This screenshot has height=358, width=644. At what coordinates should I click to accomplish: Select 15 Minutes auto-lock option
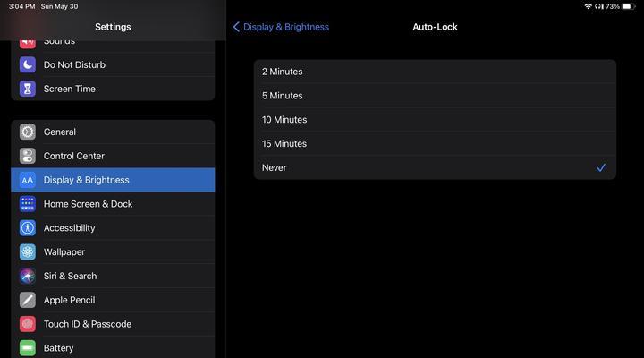pyautogui.click(x=435, y=143)
